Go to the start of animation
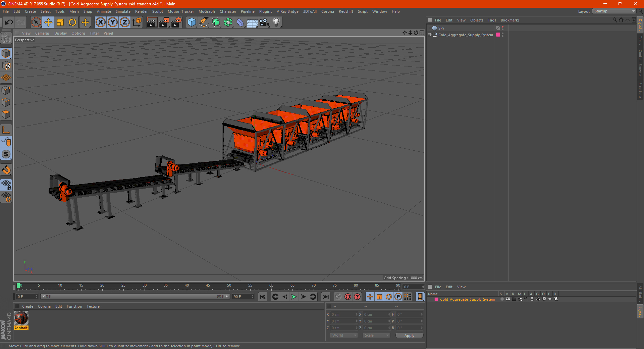The height and width of the screenshot is (349, 644). tap(262, 297)
